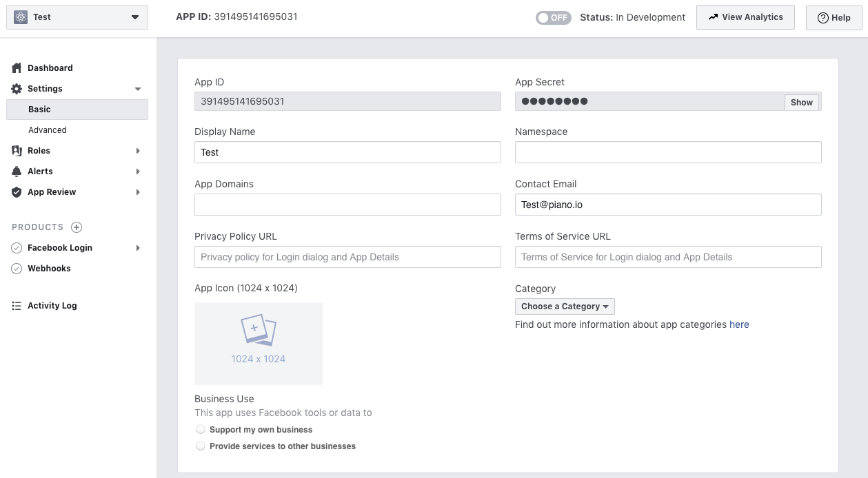Click the Alerts bell icon
This screenshot has width=868, height=478.
pos(17,172)
